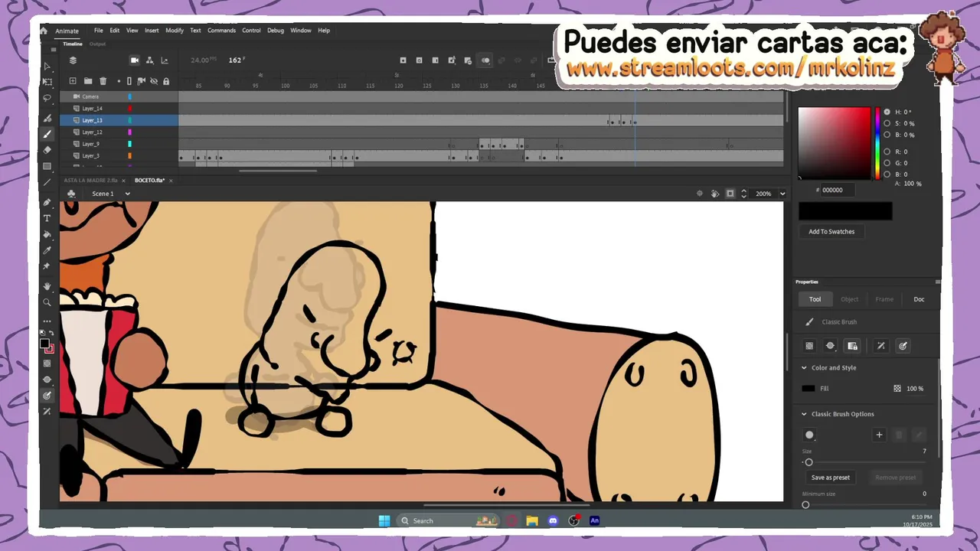The width and height of the screenshot is (980, 551).
Task: Toggle highlight color dot for all layers
Action: (119, 81)
